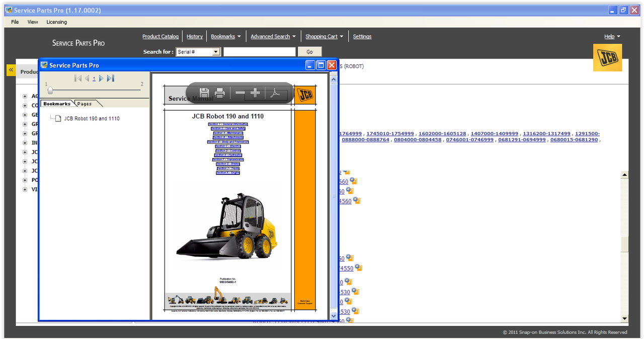Expand the VI tree node
Screen dimensions: 644x339
tap(25, 190)
